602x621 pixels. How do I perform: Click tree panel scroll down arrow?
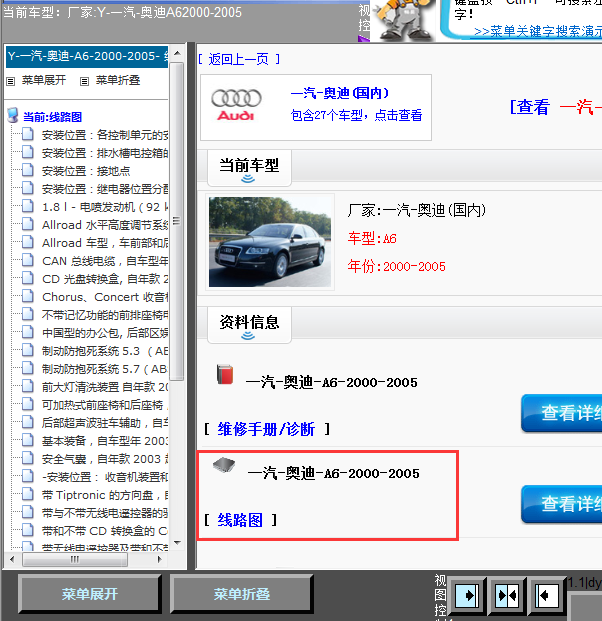click(177, 543)
